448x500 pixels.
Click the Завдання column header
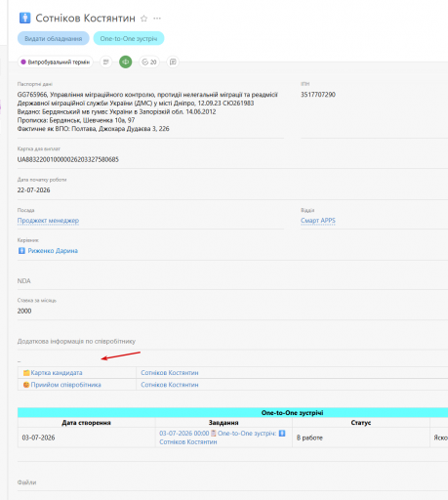[x=224, y=423]
